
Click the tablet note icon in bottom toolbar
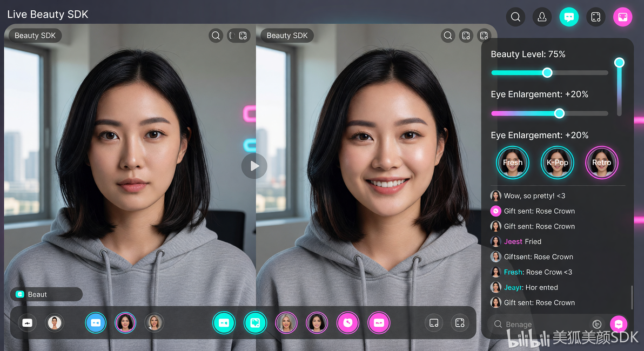(434, 323)
